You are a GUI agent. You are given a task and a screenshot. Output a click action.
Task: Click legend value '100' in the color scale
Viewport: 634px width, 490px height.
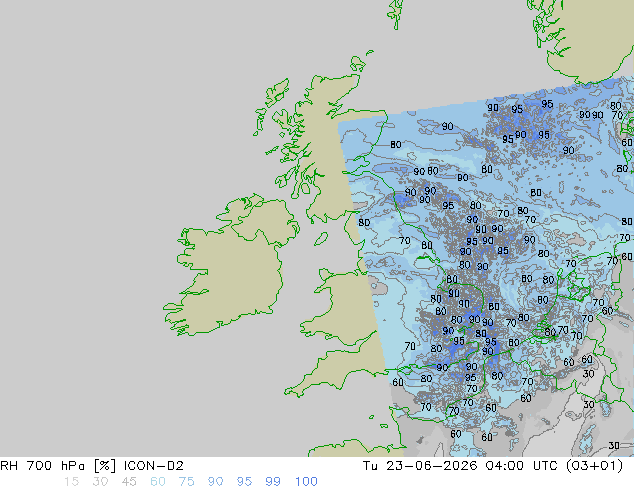306,482
